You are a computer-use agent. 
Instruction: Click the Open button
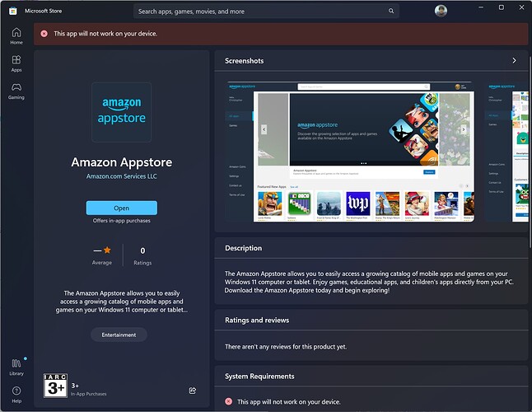click(121, 208)
